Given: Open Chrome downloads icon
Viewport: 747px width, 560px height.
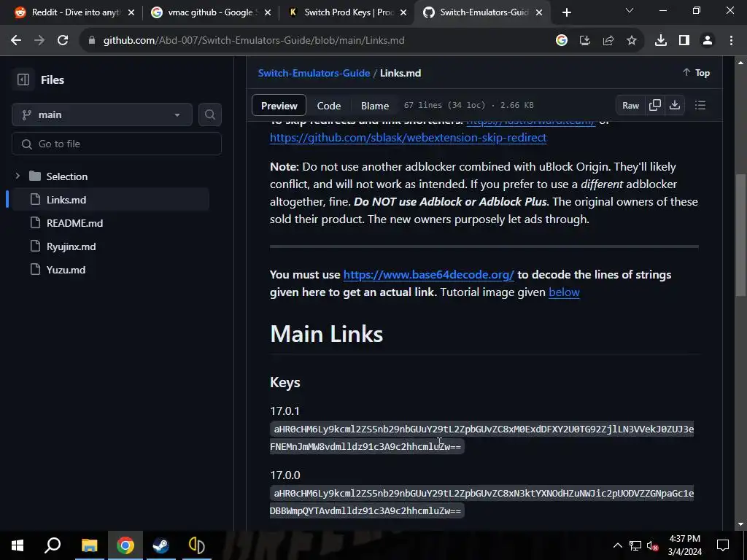Looking at the screenshot, I should pyautogui.click(x=660, y=41).
